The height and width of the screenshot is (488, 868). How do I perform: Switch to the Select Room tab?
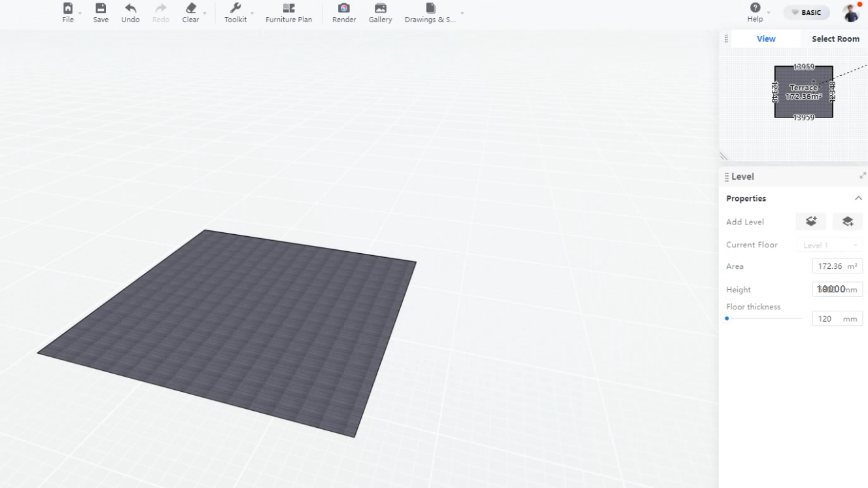point(835,39)
